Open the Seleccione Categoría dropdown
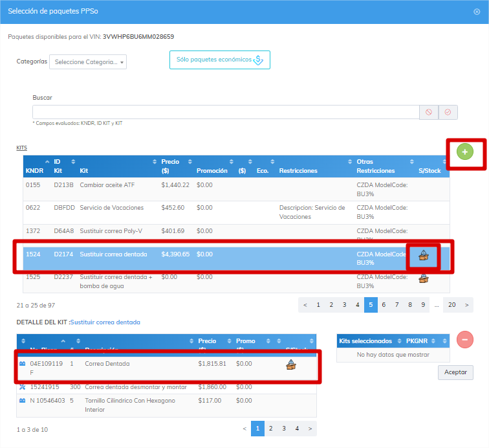489x448 pixels. pyautogui.click(x=88, y=62)
